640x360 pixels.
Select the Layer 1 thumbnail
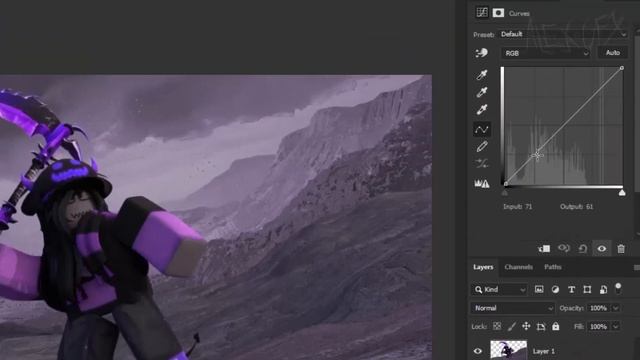click(x=509, y=350)
